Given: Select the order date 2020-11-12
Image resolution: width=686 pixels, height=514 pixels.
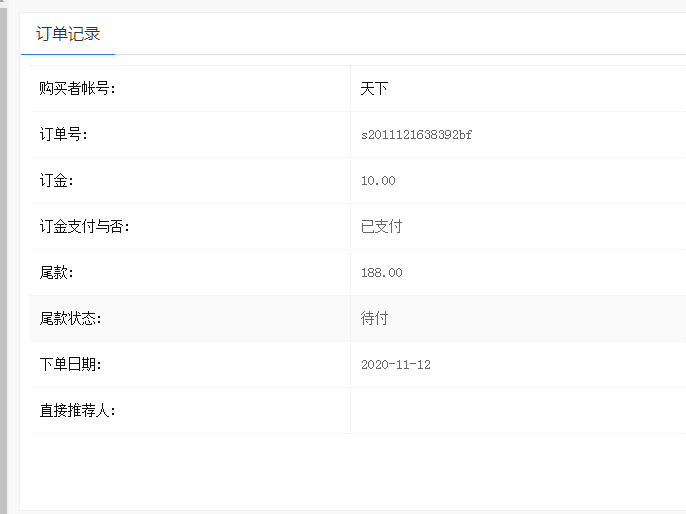Looking at the screenshot, I should click(395, 365).
